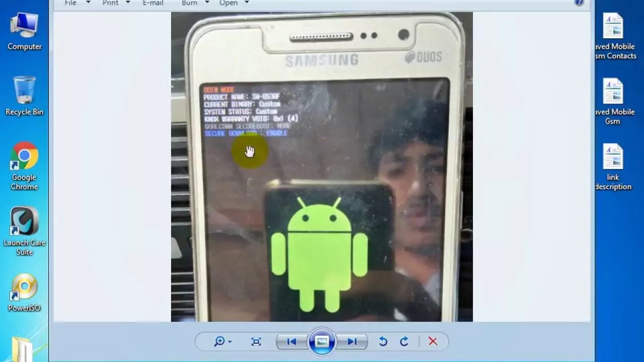Expand the zoom magnifier dropdown arrow
The image size is (644, 362).
(230, 342)
